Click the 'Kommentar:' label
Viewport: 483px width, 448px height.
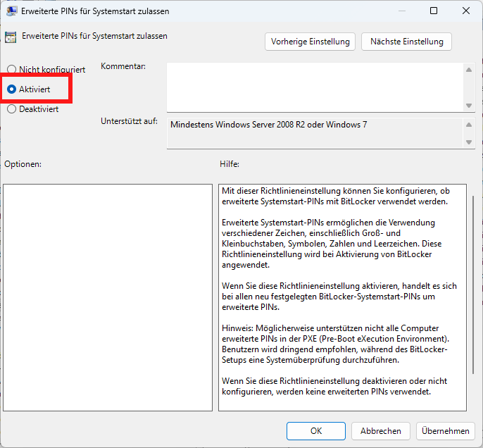pyautogui.click(x=123, y=66)
